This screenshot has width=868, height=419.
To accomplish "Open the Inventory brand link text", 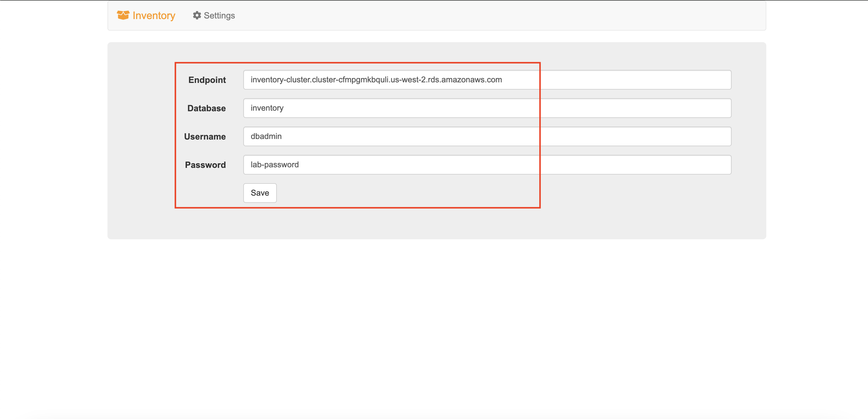I will [154, 16].
